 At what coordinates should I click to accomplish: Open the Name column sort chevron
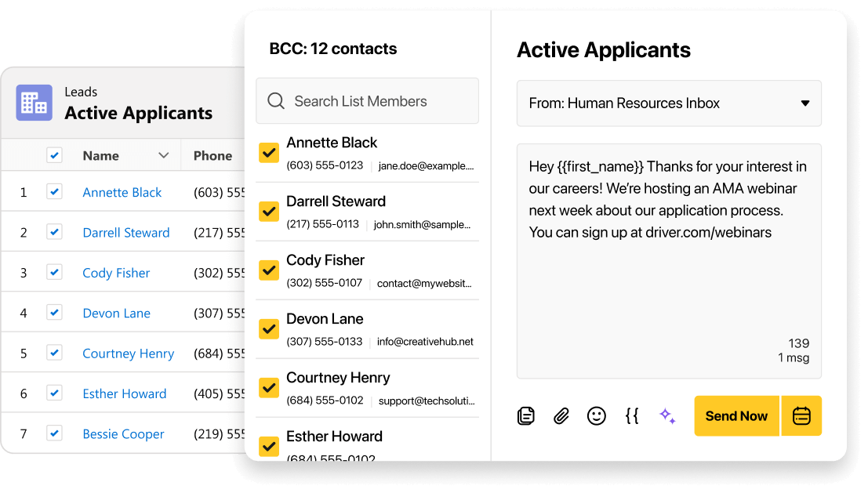(164, 154)
